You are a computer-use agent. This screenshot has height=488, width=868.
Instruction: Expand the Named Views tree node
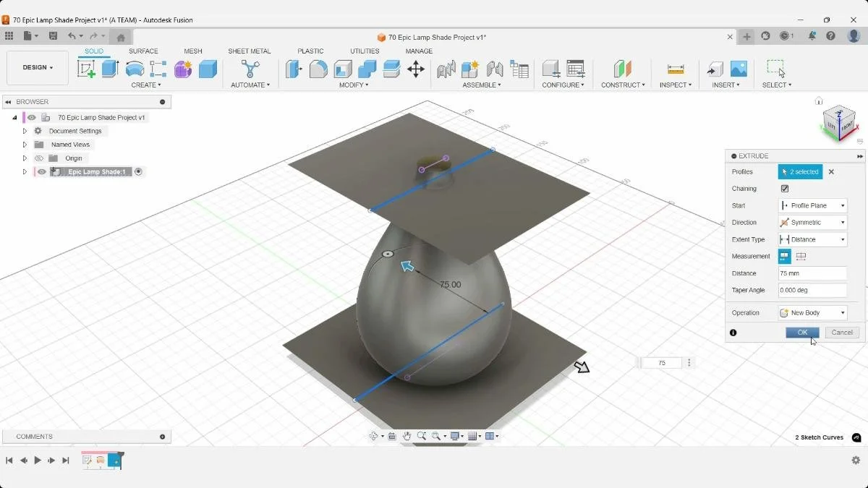[25, 145]
